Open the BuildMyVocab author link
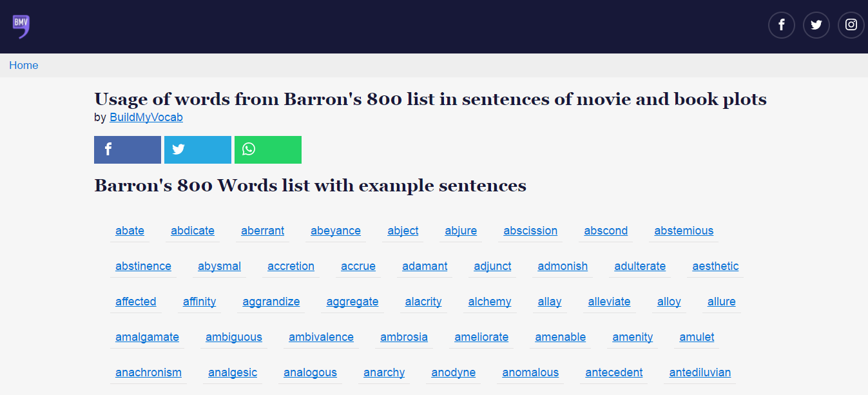The width and height of the screenshot is (868, 395). [146, 117]
